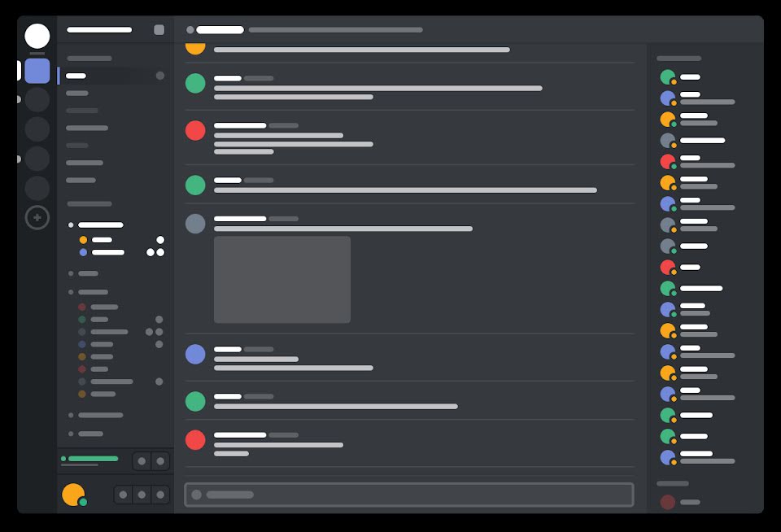Open the user settings circle button
Viewport: 781px width, 532px height.
[160, 495]
